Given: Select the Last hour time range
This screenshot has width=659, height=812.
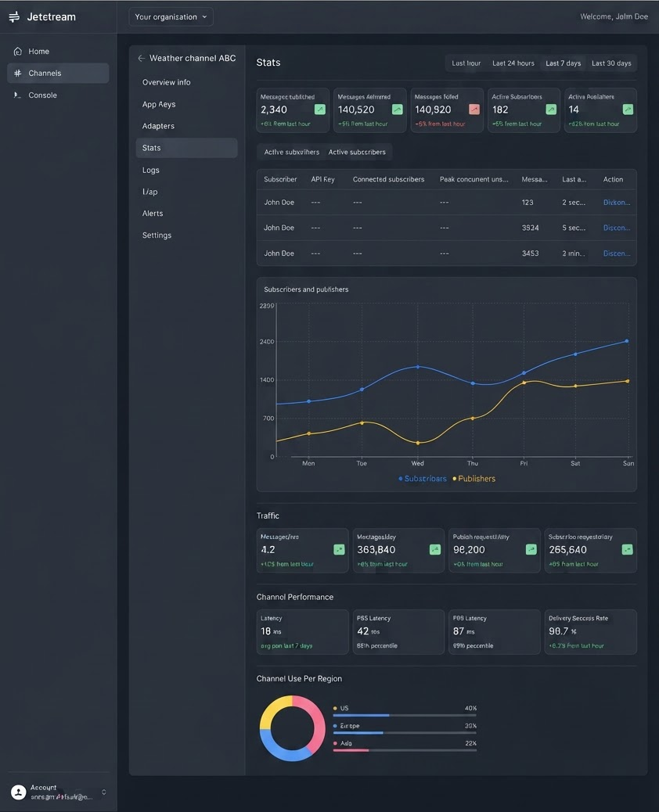Looking at the screenshot, I should (x=466, y=63).
